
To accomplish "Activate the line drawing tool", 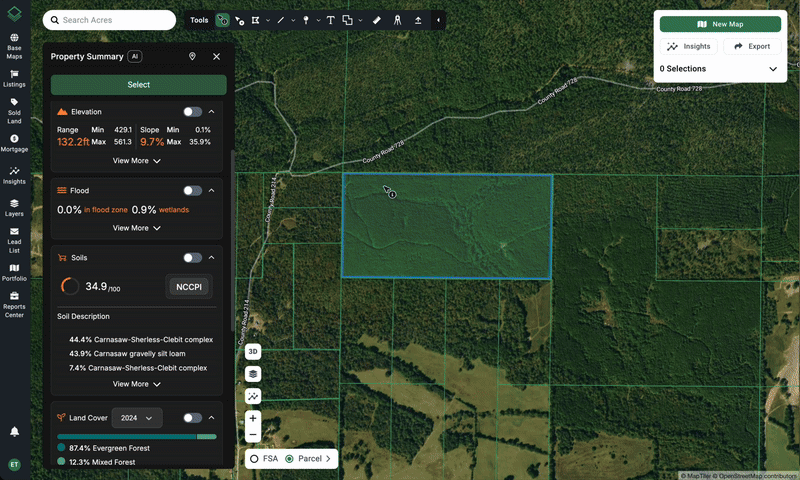I will click(x=281, y=20).
